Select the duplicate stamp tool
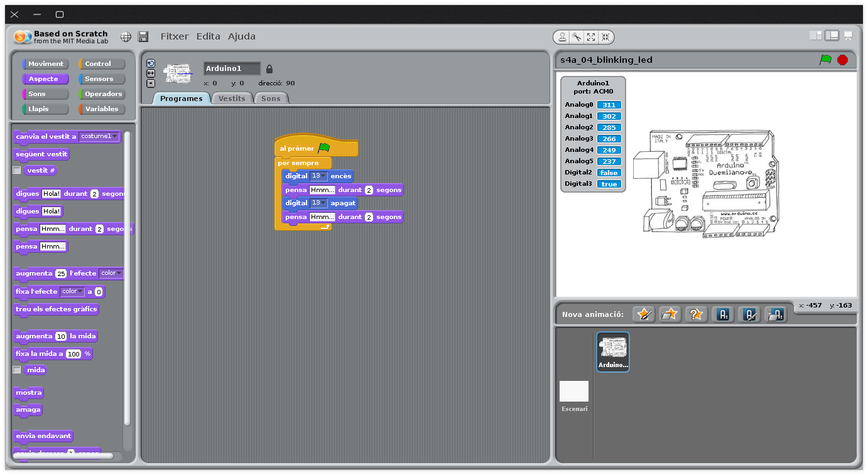The height and width of the screenshot is (475, 868). (563, 37)
